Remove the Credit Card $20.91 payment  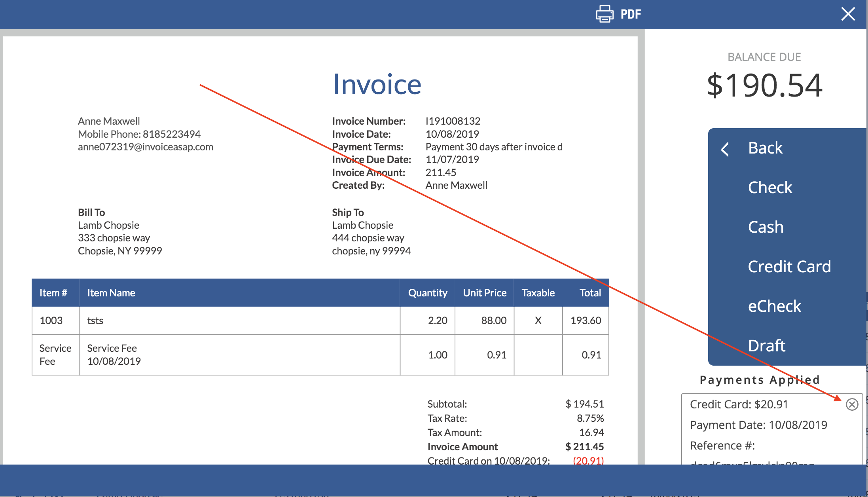point(852,404)
